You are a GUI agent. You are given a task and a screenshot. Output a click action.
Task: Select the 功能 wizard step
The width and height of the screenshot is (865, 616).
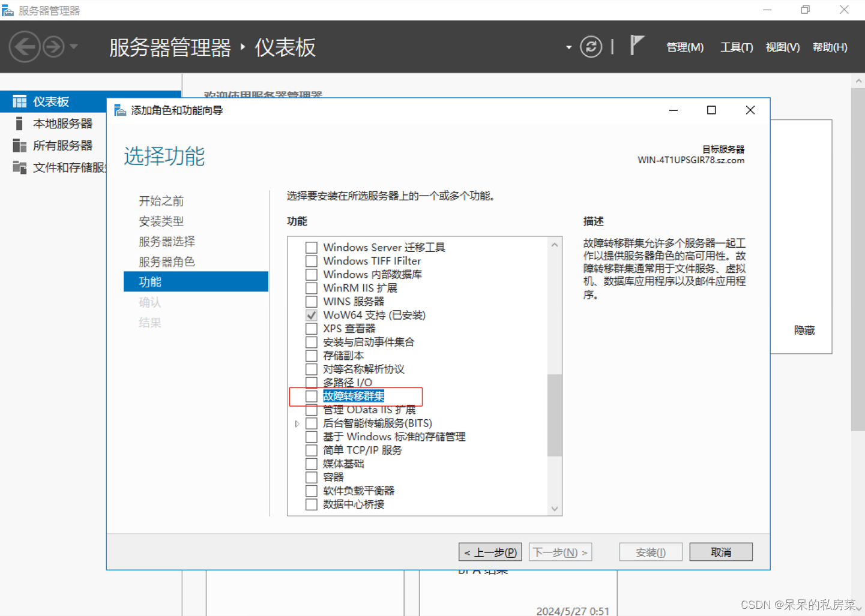pyautogui.click(x=196, y=281)
